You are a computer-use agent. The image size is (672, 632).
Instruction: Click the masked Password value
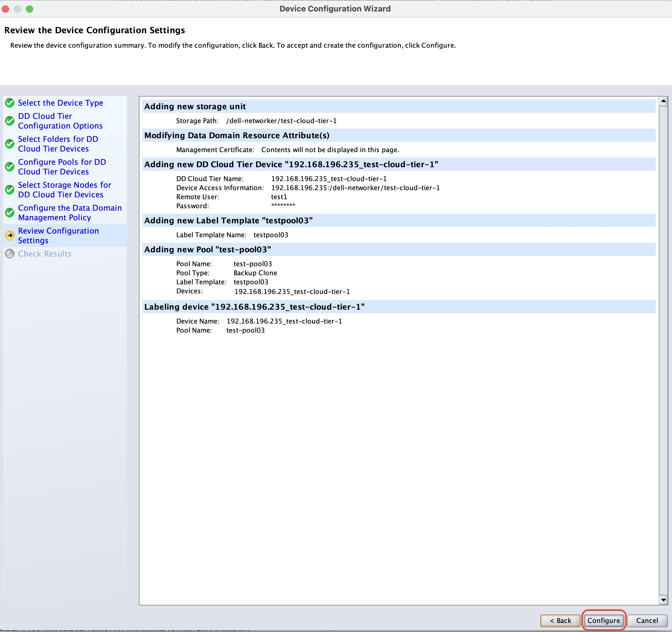click(283, 206)
